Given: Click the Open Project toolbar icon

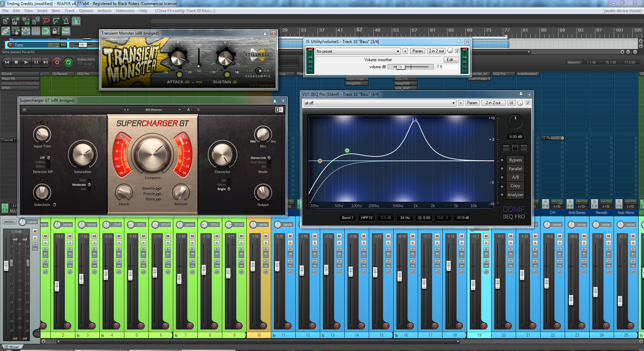Looking at the screenshot, I should click(x=16, y=21).
